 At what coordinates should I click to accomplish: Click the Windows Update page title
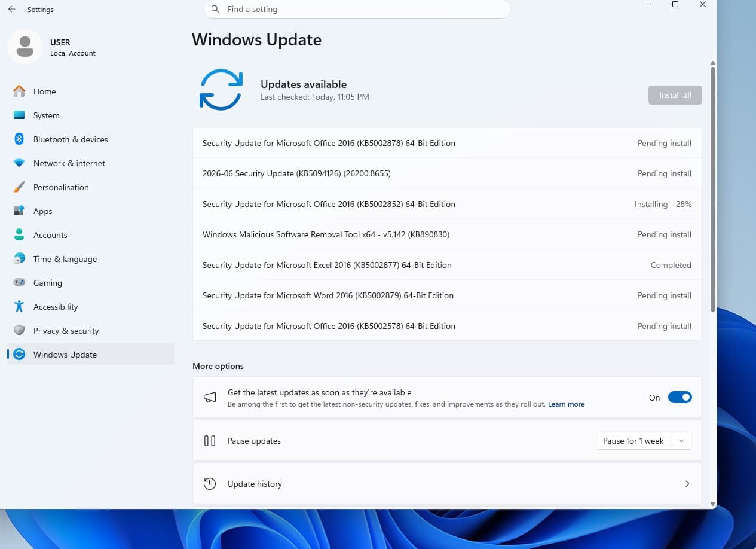pos(256,40)
